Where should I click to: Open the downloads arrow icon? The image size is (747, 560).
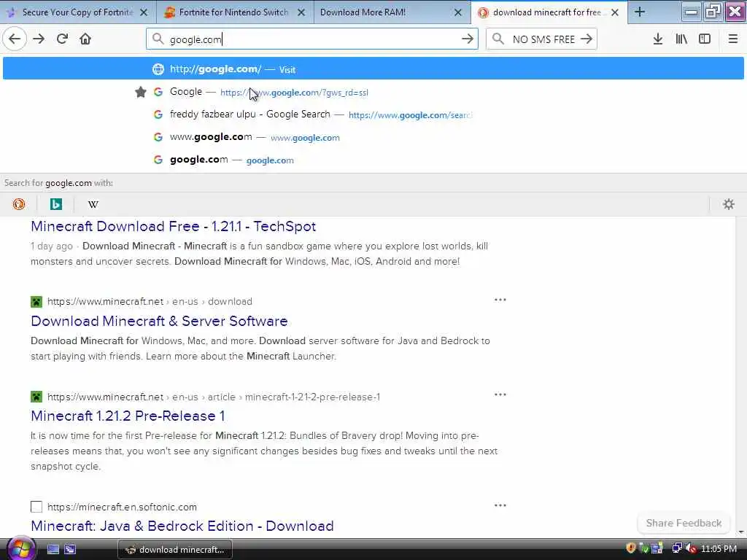click(x=658, y=39)
